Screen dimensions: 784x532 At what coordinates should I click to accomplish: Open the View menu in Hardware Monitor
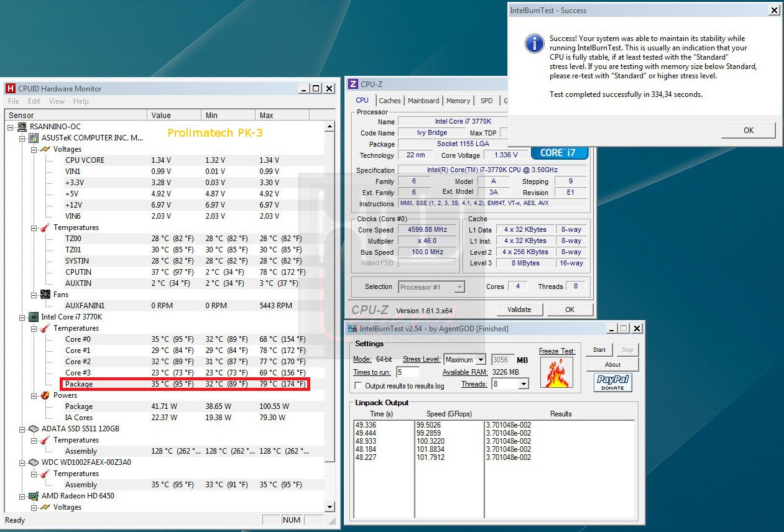57,101
